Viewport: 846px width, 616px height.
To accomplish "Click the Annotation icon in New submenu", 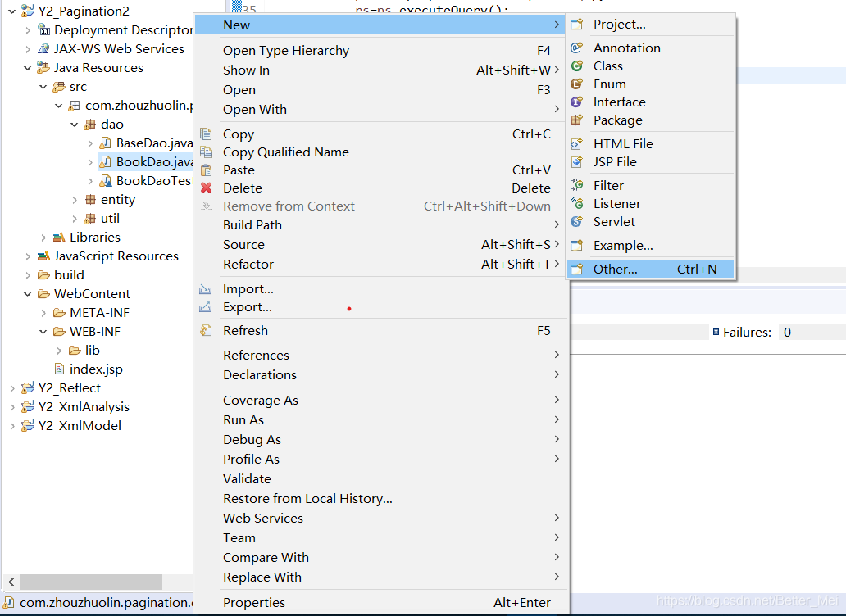I will pyautogui.click(x=577, y=48).
